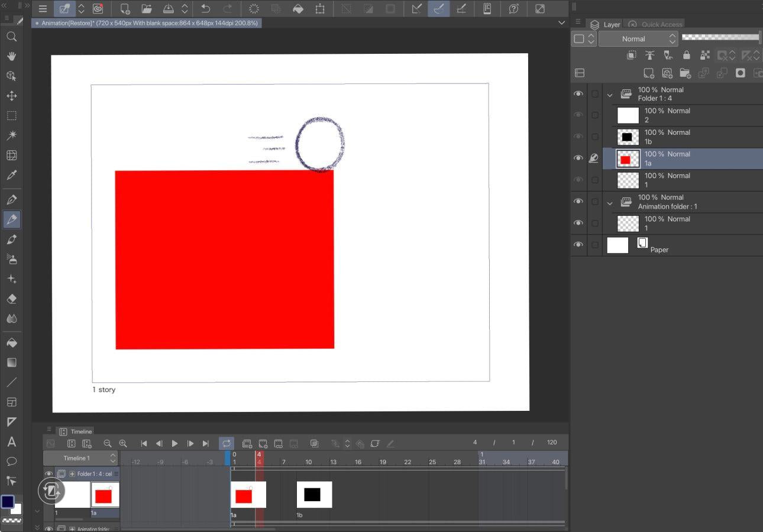
Task: Select the Eraser tool
Action: 11,299
